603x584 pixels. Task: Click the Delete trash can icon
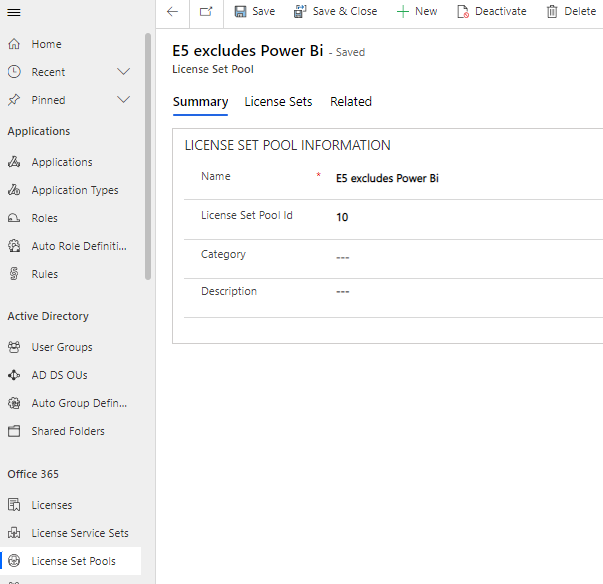pos(552,11)
